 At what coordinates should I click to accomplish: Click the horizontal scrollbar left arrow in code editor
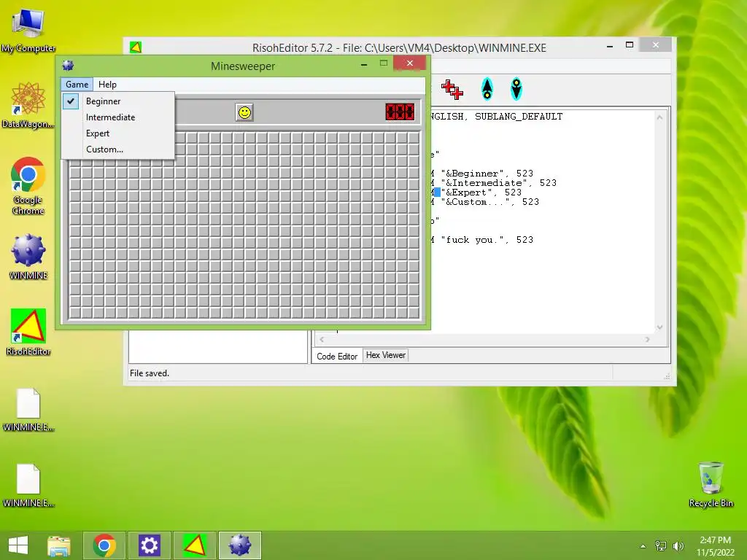(x=322, y=340)
